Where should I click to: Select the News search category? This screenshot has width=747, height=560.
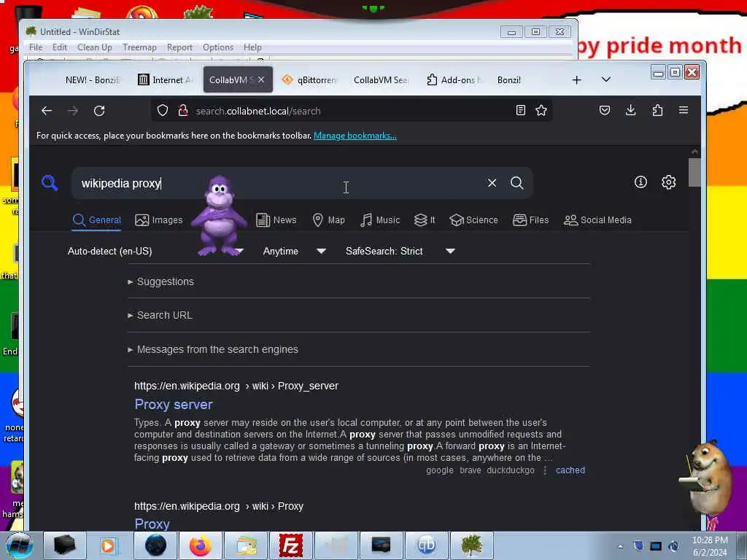[276, 220]
